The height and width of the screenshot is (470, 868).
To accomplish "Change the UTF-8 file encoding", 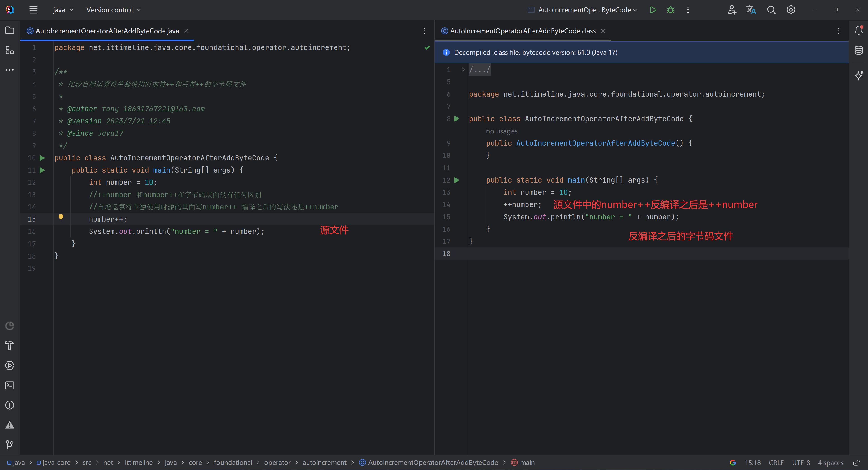I will (801, 463).
